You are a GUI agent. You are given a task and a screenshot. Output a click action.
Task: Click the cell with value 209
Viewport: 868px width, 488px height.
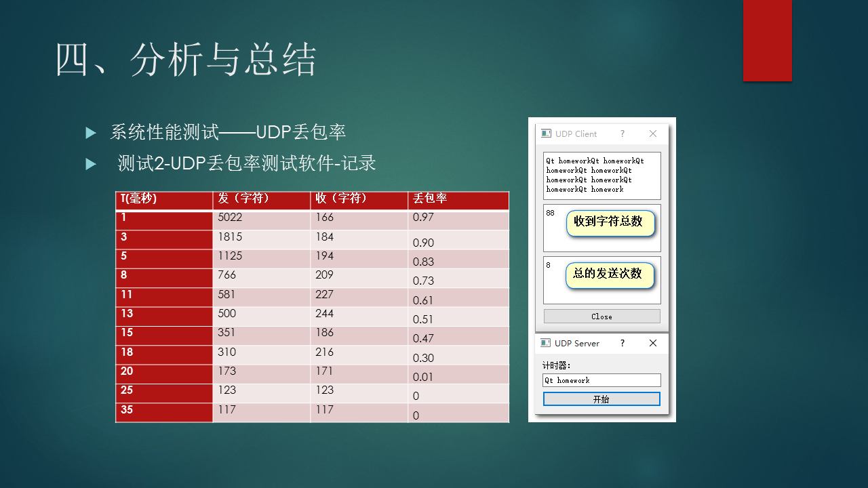(x=359, y=279)
